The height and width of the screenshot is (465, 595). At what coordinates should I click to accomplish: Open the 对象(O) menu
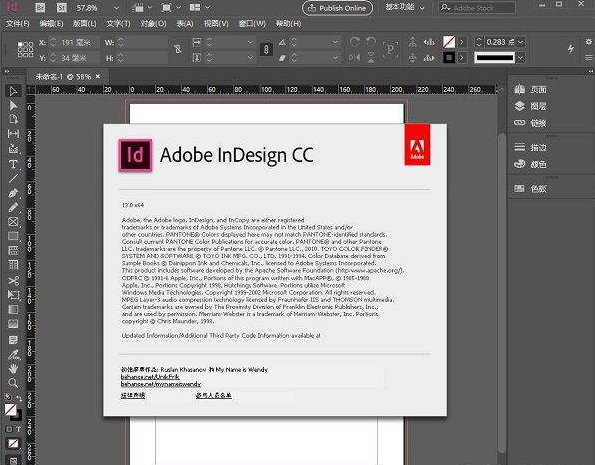[153, 24]
